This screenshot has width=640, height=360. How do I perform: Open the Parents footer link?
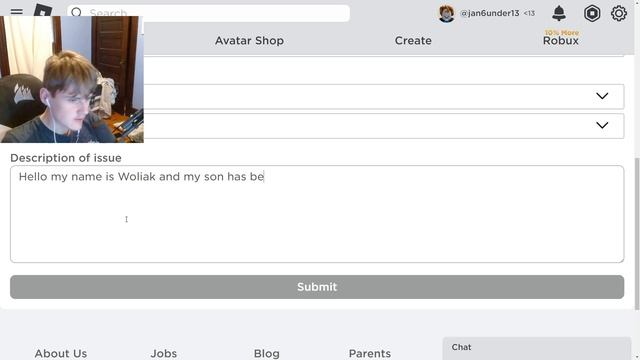pyautogui.click(x=370, y=353)
